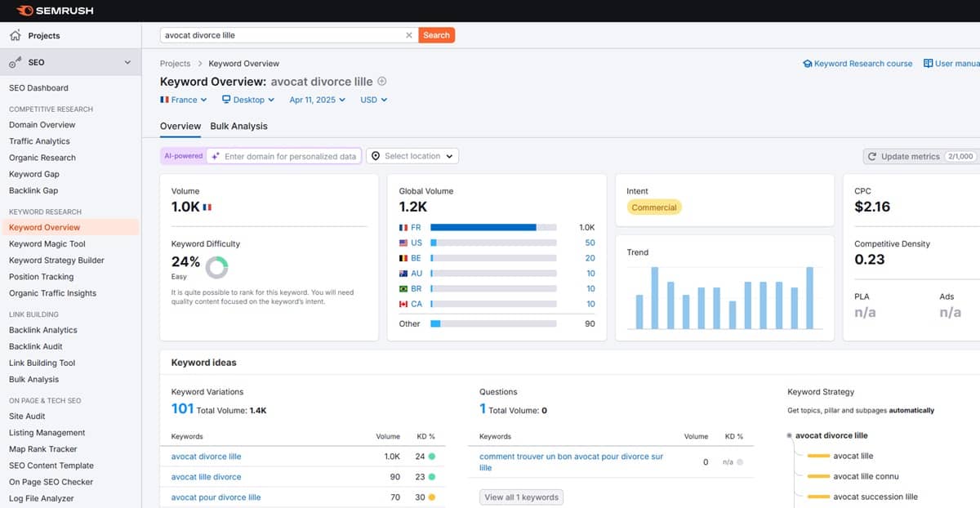Clear the search box with the X icon

[x=409, y=35]
